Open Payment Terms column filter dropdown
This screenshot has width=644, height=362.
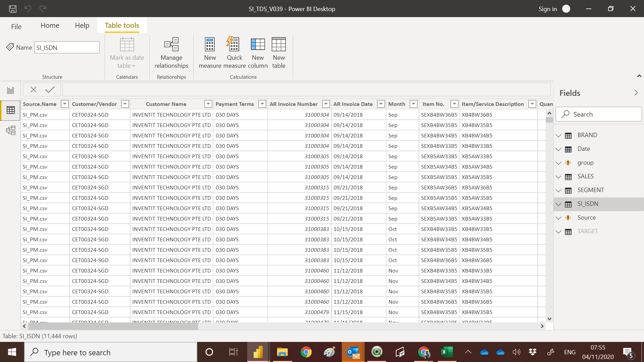pos(263,104)
